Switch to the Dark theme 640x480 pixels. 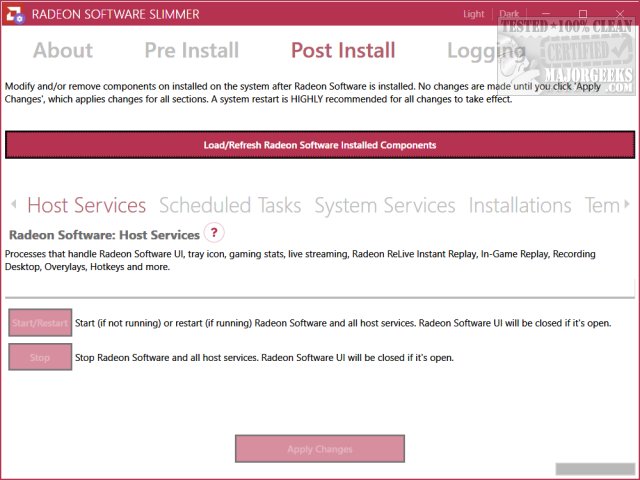[x=509, y=14]
